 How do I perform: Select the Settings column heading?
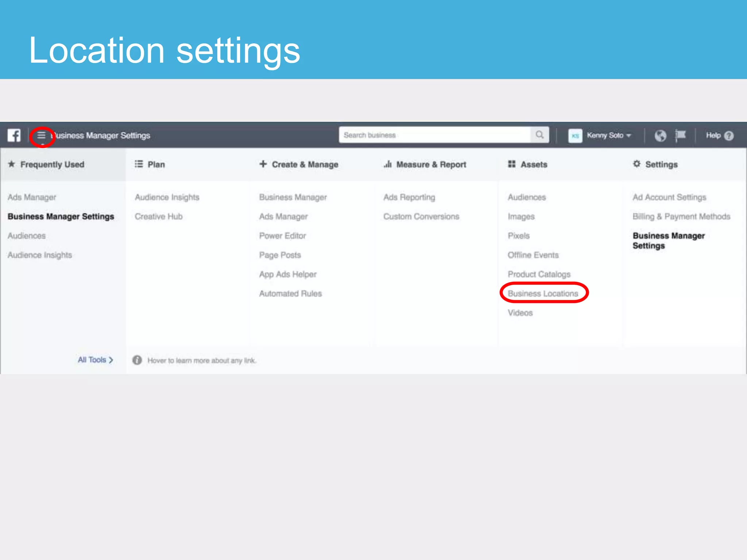tap(661, 164)
